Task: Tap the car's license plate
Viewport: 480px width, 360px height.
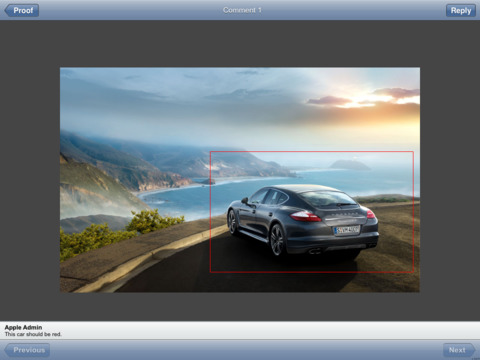Action: pyautogui.click(x=347, y=230)
